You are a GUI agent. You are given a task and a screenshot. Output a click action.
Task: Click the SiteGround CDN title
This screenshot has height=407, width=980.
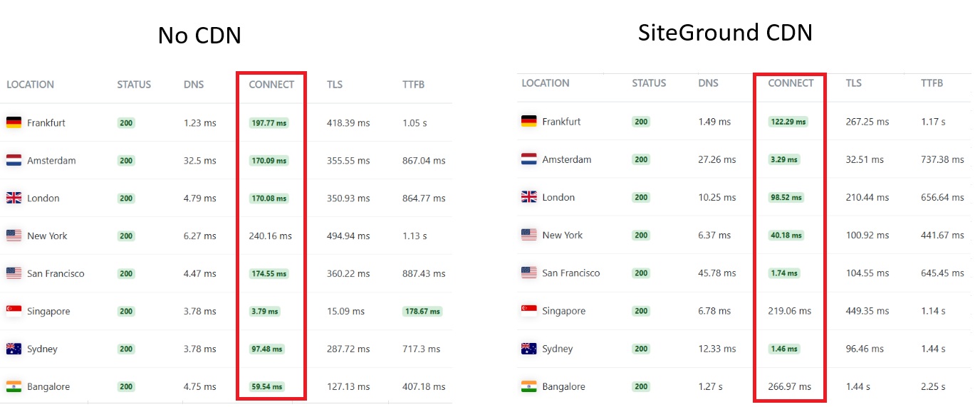pyautogui.click(x=725, y=32)
